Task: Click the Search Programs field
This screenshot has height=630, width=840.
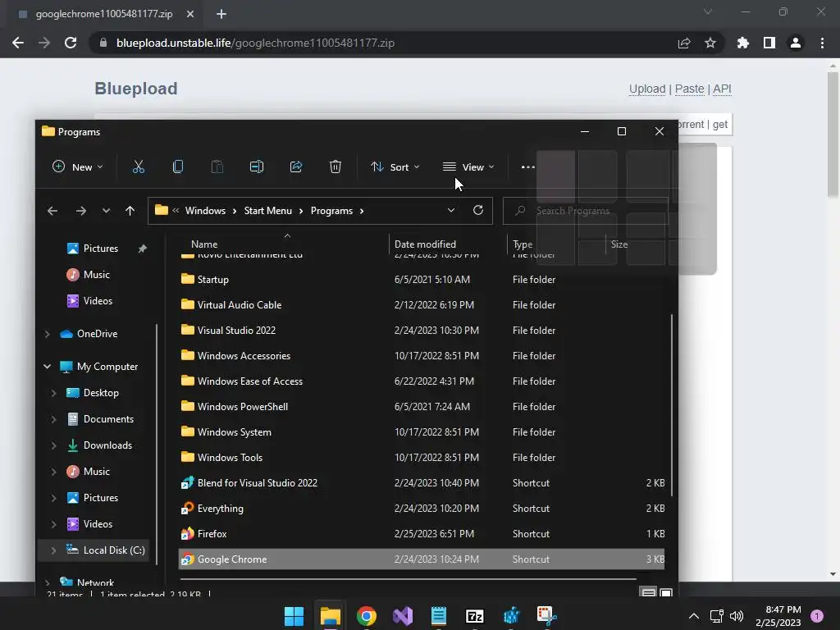Action: point(586,211)
